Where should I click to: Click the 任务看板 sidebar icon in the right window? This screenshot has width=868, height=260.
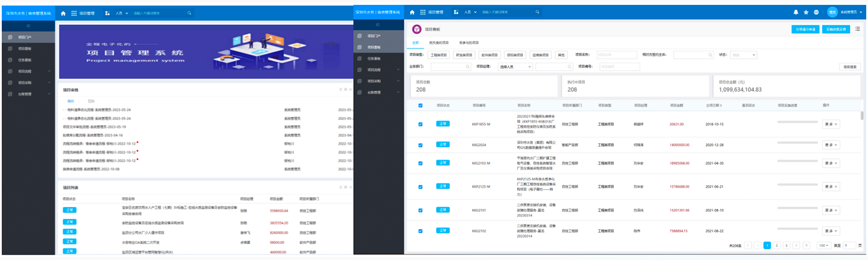360,58
